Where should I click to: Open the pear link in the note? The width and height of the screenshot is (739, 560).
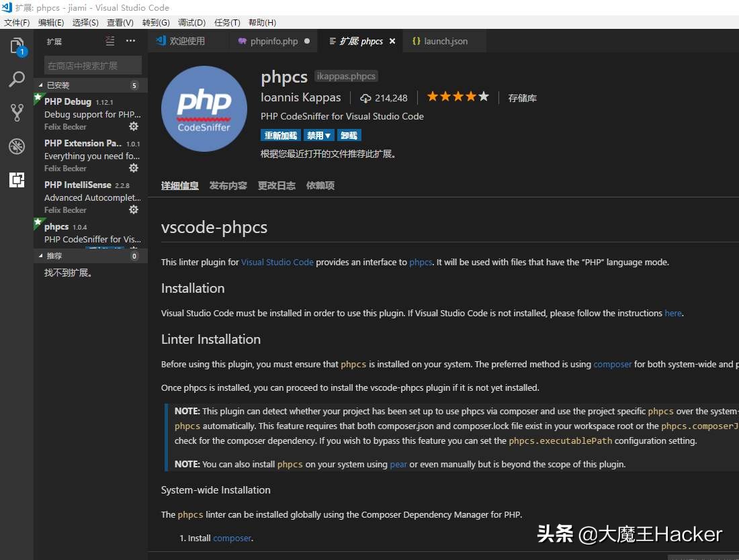398,465
